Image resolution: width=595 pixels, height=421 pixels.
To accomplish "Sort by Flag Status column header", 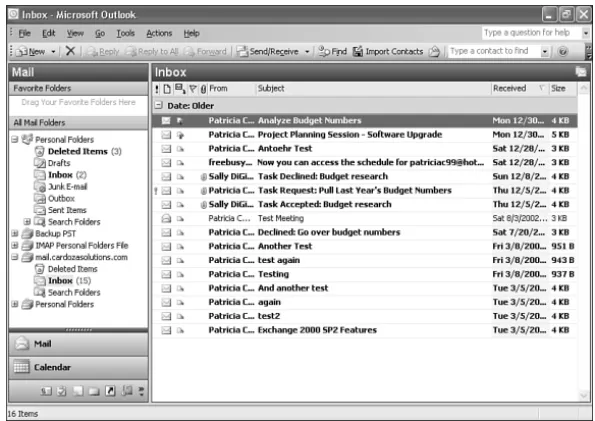I will (193, 89).
